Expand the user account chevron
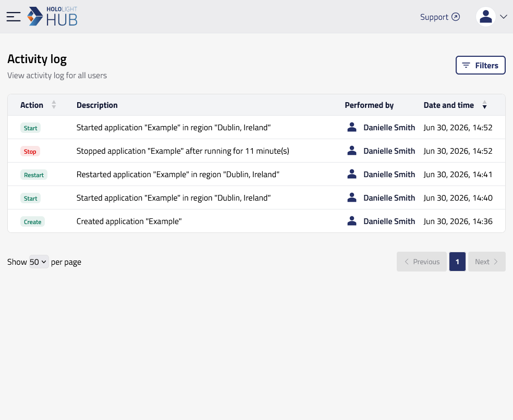 pos(504,17)
